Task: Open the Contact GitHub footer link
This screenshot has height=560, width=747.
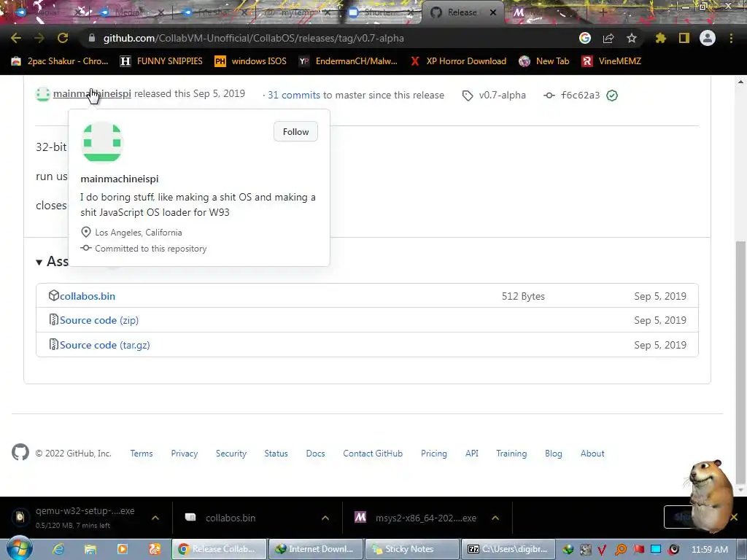Action: click(373, 454)
